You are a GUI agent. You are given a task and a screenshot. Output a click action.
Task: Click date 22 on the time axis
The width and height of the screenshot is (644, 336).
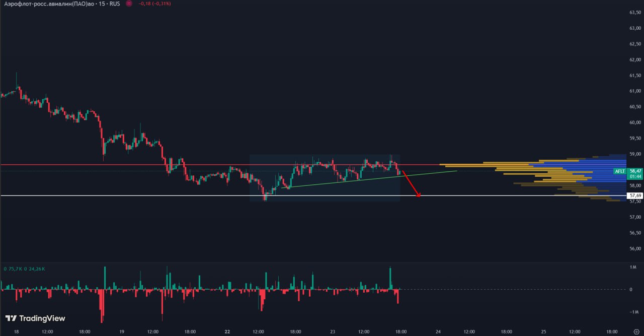pyautogui.click(x=227, y=331)
